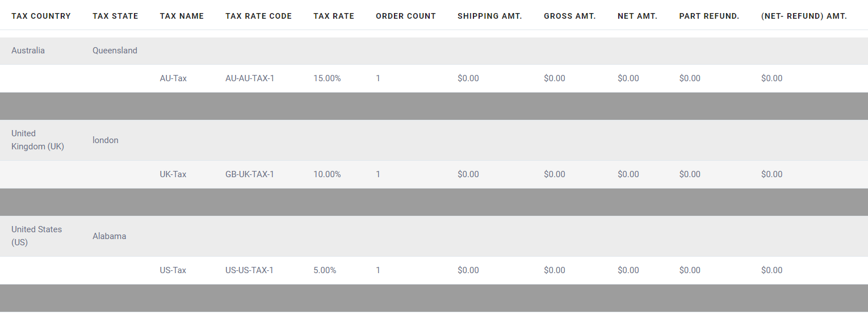868x318 pixels.
Task: Click the SHIPPING AMT. column header
Action: point(490,16)
